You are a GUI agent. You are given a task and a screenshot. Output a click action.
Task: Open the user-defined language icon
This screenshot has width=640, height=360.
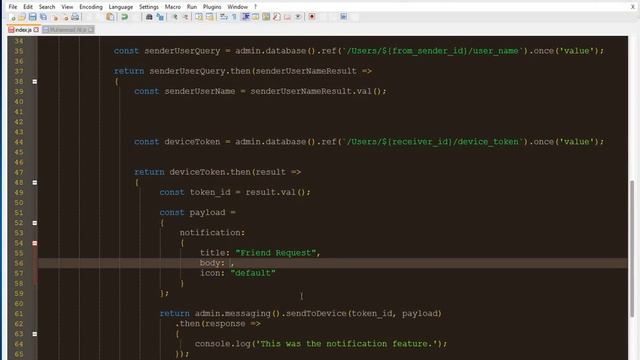coord(256,17)
